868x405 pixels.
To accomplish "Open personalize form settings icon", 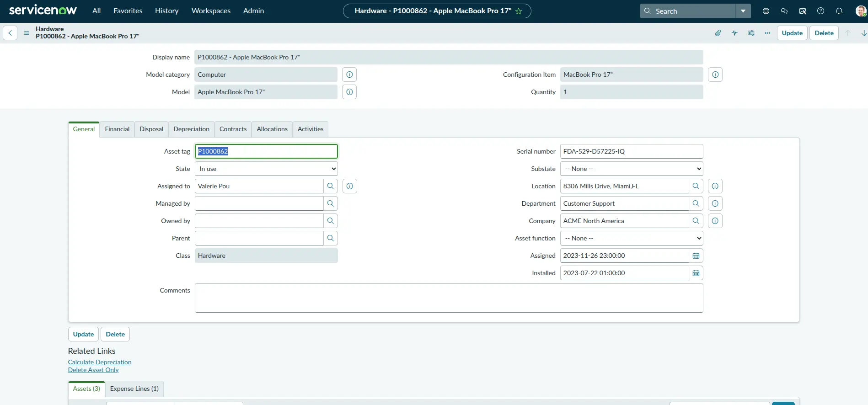I will click(x=751, y=33).
